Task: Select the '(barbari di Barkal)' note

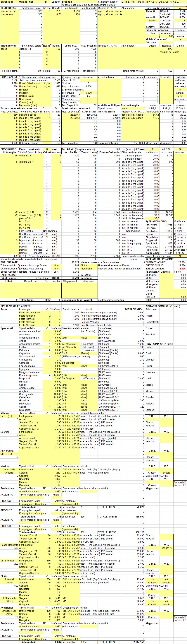Action: pyautogui.click(x=169, y=52)
